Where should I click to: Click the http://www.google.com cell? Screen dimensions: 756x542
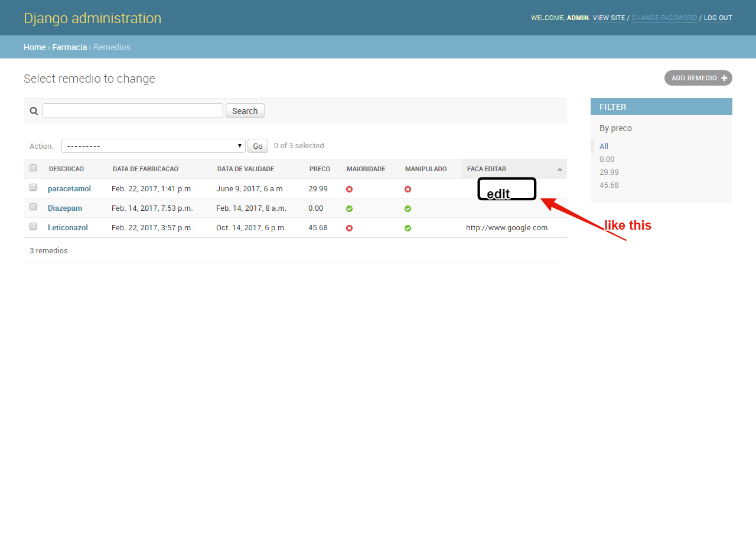(x=507, y=228)
